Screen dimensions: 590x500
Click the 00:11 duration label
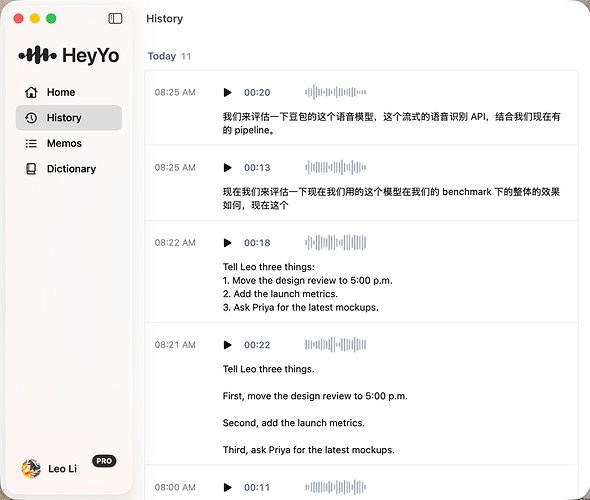pyautogui.click(x=257, y=488)
